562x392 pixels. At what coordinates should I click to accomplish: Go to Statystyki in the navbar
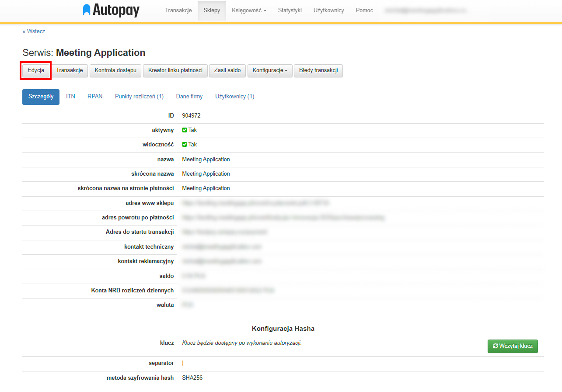290,10
